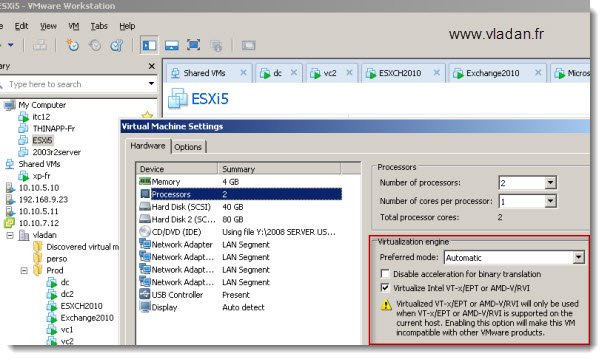The width and height of the screenshot is (605, 360).
Task: Open the power dropdown arrow in toolbar
Action: click(11, 45)
